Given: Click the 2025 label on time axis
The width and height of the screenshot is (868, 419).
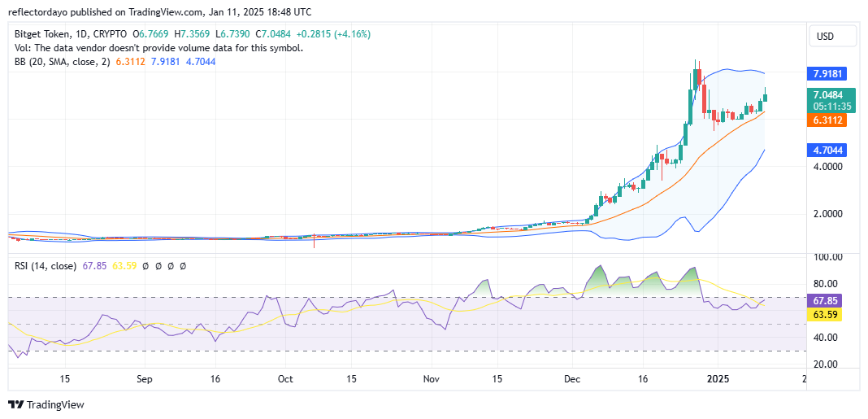Looking at the screenshot, I should pos(718,379).
